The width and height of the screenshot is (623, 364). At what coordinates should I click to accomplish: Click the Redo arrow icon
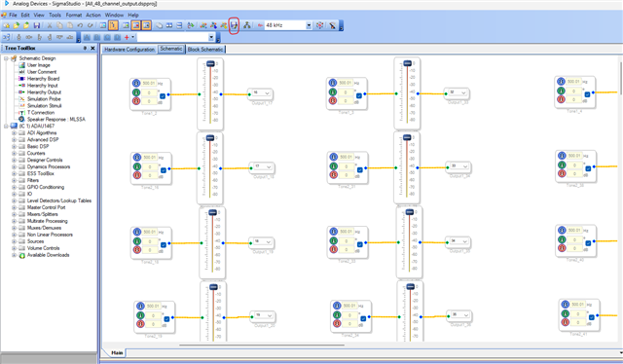click(91, 25)
